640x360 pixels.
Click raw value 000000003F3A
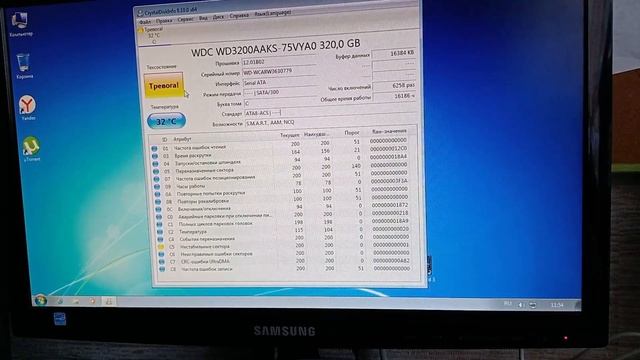coord(389,180)
